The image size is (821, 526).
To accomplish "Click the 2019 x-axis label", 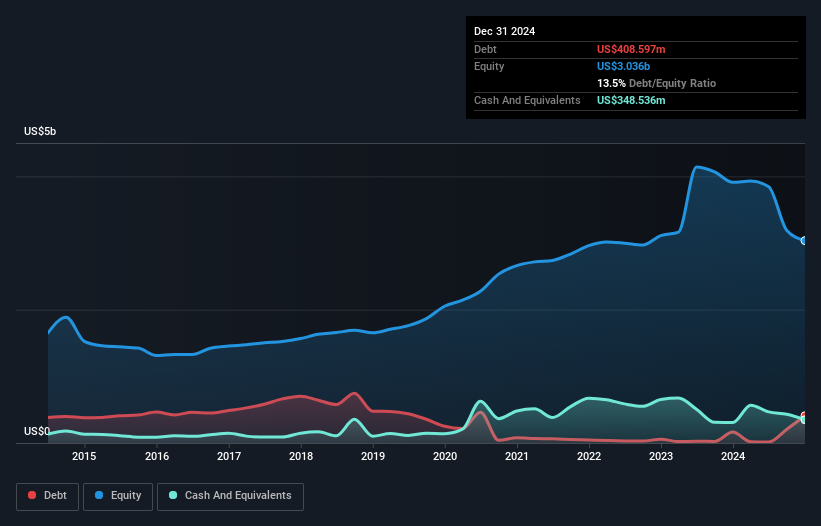I will [x=373, y=456].
